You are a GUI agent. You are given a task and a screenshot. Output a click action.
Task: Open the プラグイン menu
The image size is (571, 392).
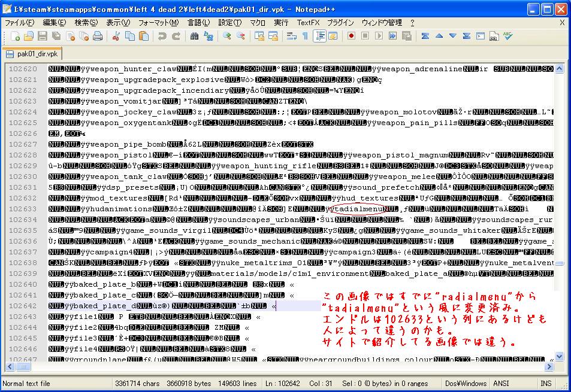340,23
